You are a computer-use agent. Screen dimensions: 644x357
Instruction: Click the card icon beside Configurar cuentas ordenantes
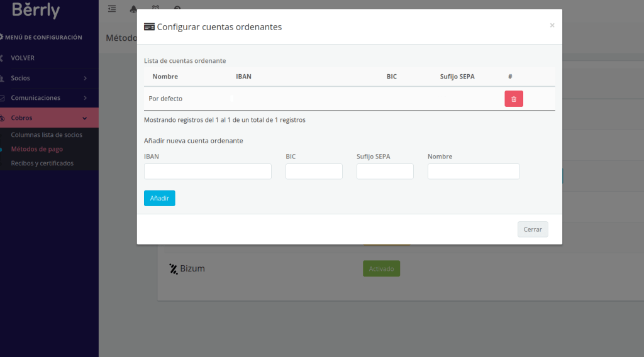pos(149,27)
